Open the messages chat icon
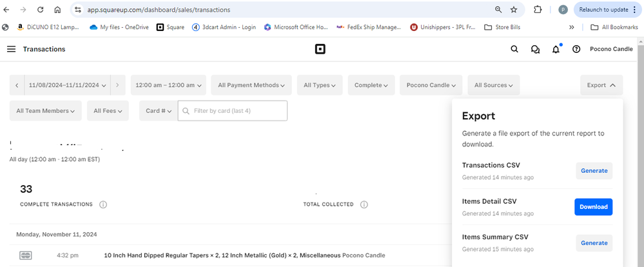 (x=535, y=49)
